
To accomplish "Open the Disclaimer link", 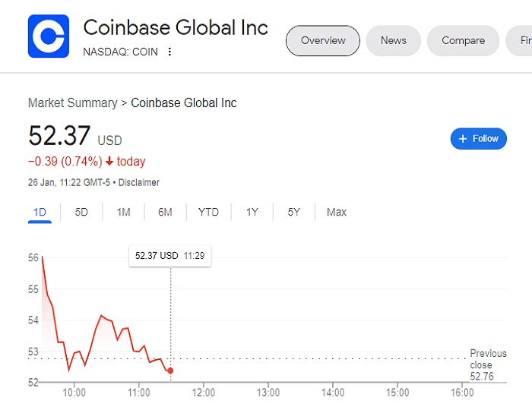I will [x=139, y=183].
